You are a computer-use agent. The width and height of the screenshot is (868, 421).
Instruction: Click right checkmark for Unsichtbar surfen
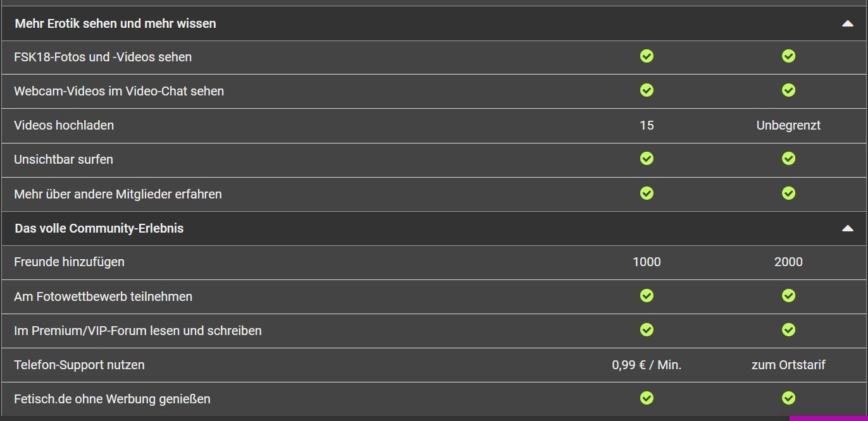[x=788, y=159]
